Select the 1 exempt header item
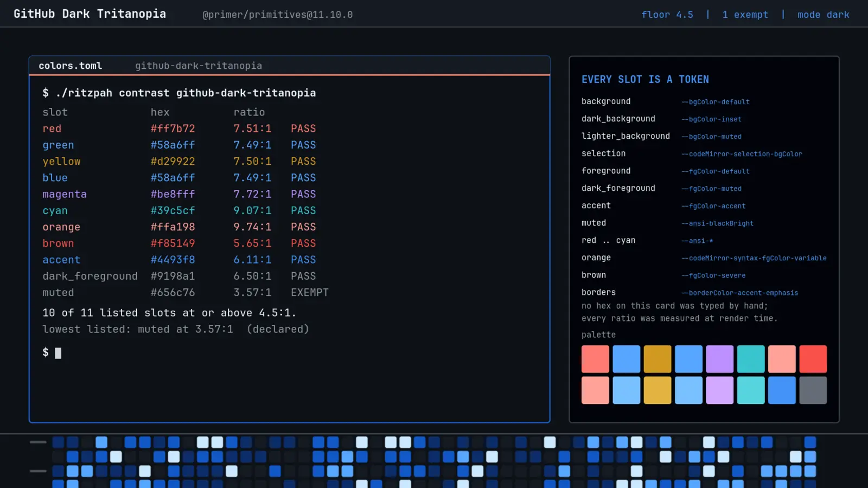This screenshot has width=868, height=488. (x=745, y=15)
